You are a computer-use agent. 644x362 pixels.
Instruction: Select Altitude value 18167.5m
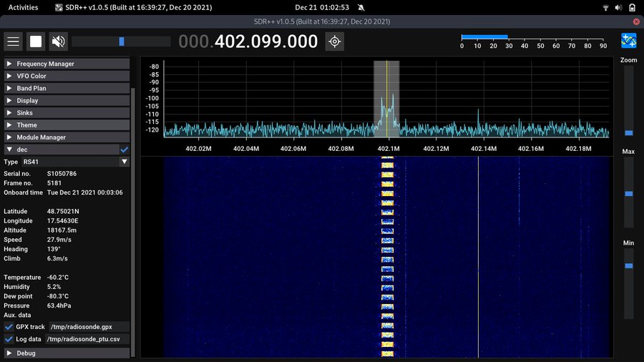click(62, 230)
